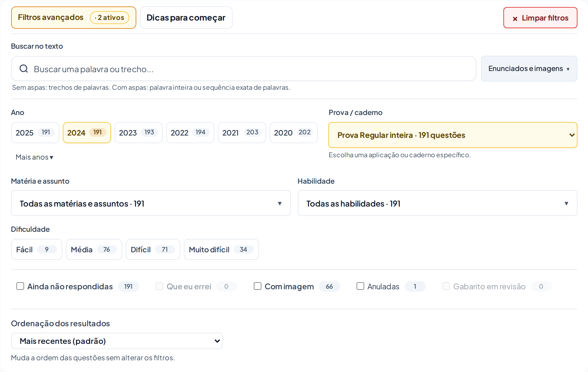Viewport: 588px width, 372px height.
Task: Expand Mais anos
Action: coord(34,157)
